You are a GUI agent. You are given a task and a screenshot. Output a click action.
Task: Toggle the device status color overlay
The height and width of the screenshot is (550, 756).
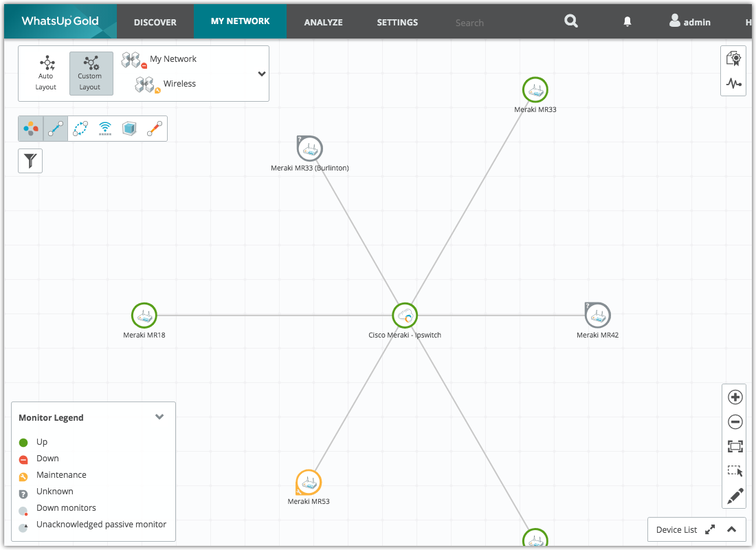[x=31, y=129]
